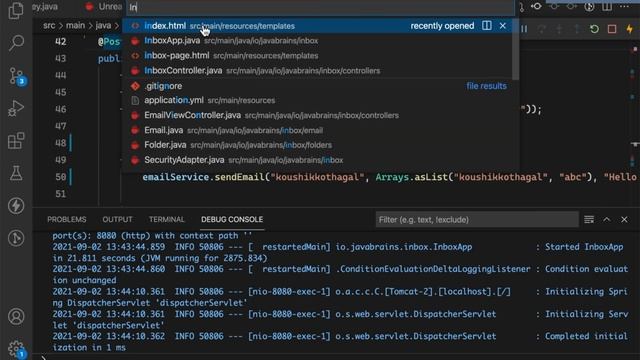
Task: Open the Testing flask view
Action: pyautogui.click(x=16, y=173)
